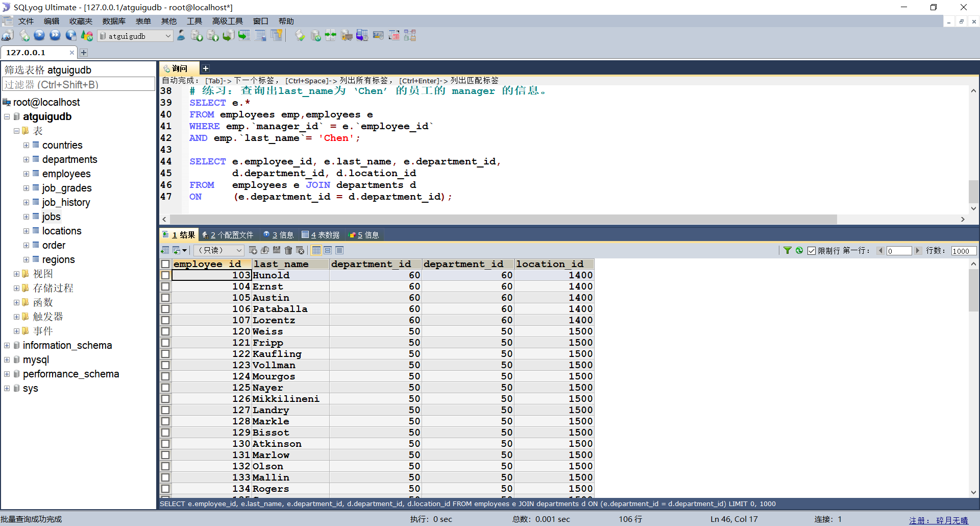Click the table import green arrow icon

point(244,36)
